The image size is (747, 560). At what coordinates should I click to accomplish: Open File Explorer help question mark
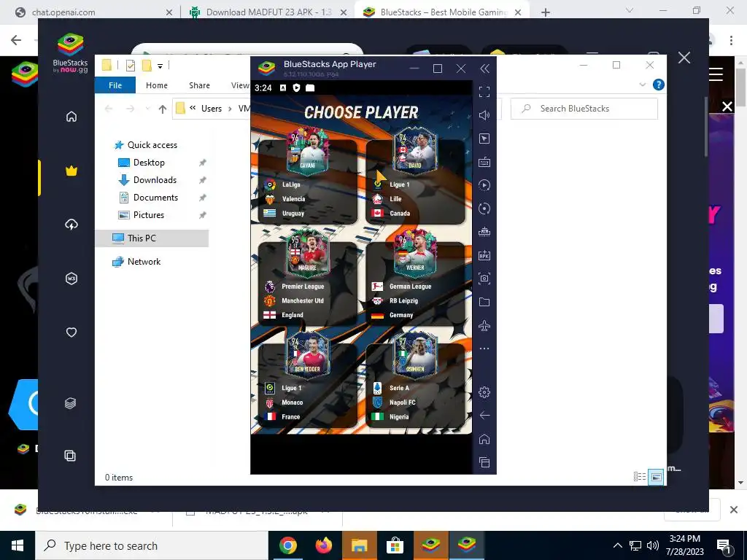pyautogui.click(x=659, y=85)
